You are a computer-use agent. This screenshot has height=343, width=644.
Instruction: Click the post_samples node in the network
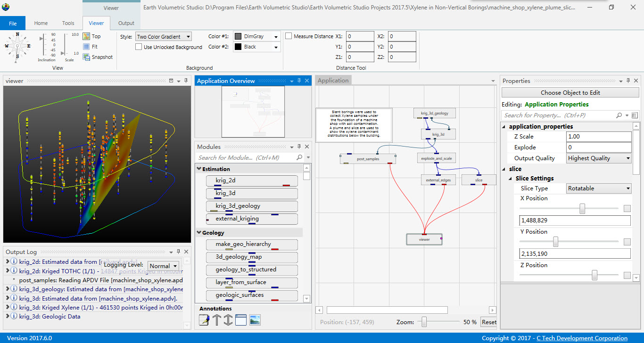click(x=368, y=159)
